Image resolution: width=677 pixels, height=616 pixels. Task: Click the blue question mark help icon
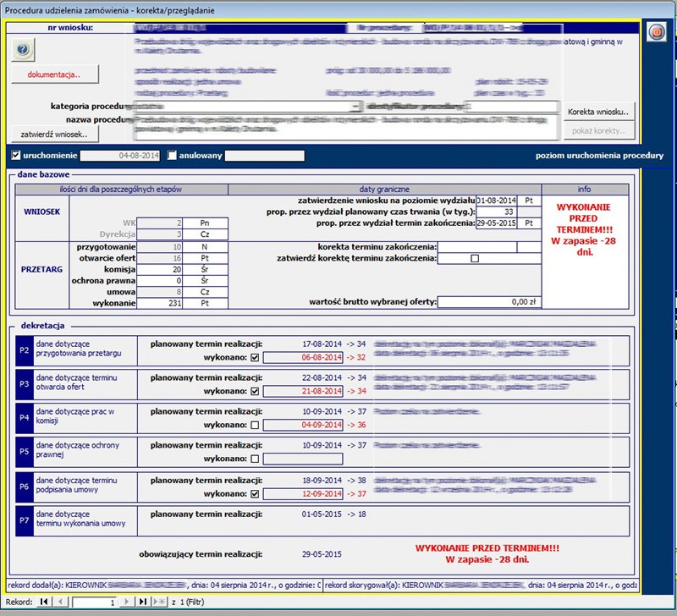(23, 50)
